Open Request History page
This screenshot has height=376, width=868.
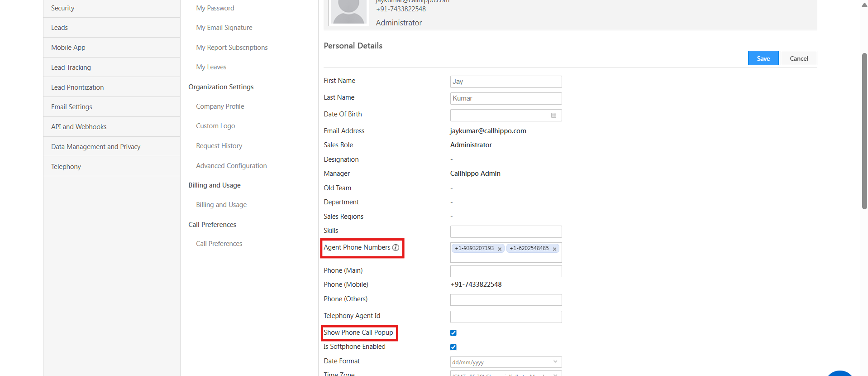tap(219, 146)
